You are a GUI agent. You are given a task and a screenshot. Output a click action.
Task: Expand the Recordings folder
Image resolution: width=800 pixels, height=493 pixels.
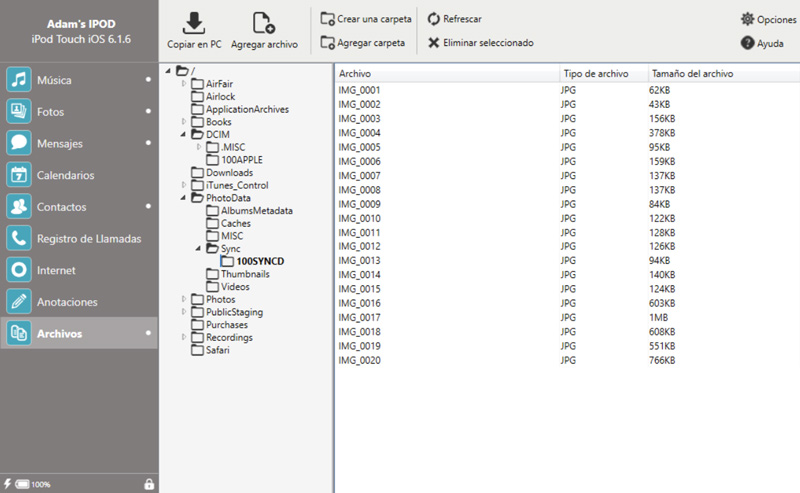(x=184, y=337)
